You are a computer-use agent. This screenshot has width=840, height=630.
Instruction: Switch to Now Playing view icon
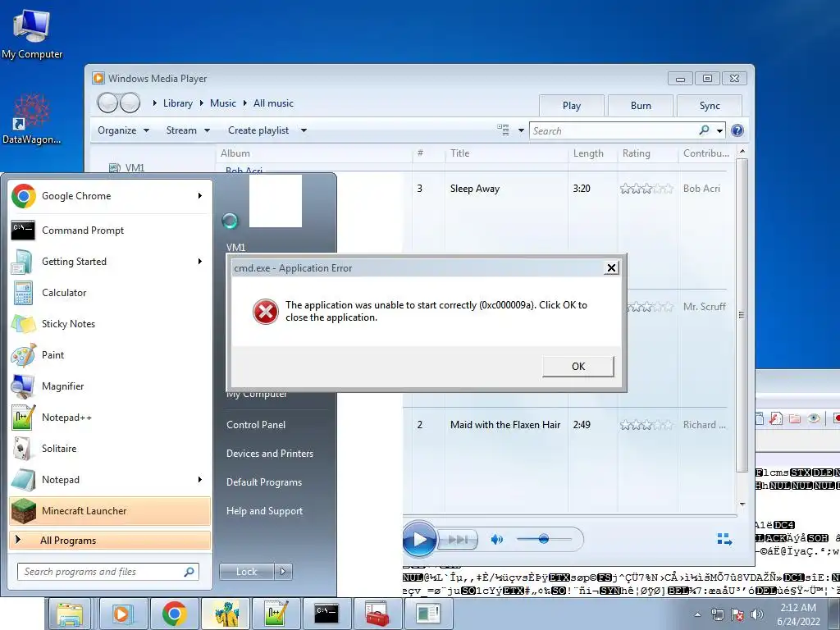coord(724,540)
